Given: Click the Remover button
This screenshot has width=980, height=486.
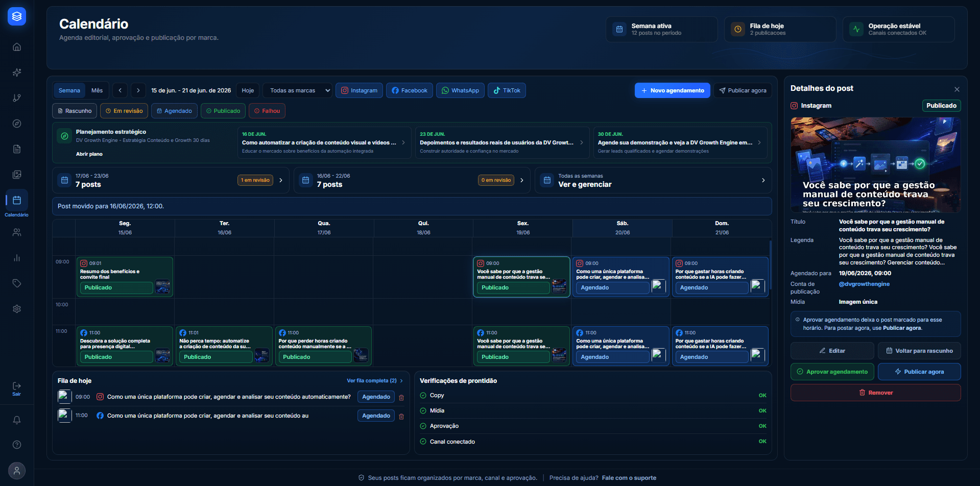Looking at the screenshot, I should (875, 393).
